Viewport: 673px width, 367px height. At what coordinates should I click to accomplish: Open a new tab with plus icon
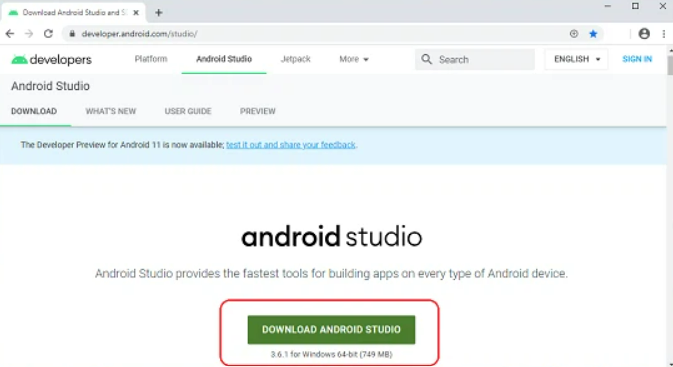click(x=159, y=12)
